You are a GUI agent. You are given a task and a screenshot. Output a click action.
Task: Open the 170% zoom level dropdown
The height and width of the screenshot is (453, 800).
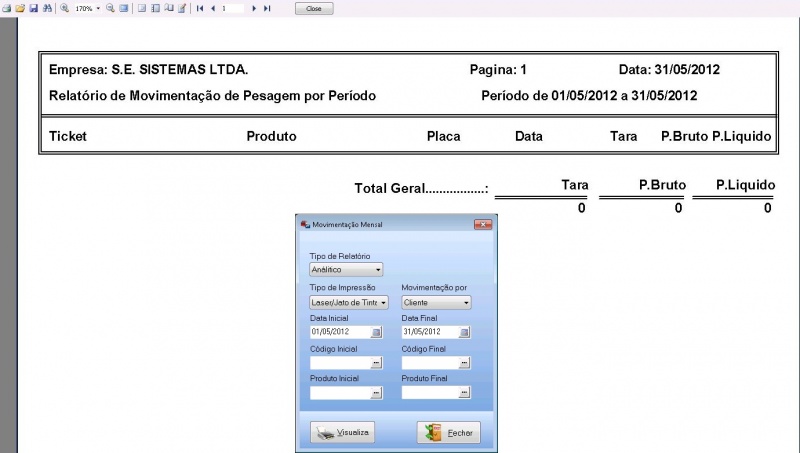point(98,8)
